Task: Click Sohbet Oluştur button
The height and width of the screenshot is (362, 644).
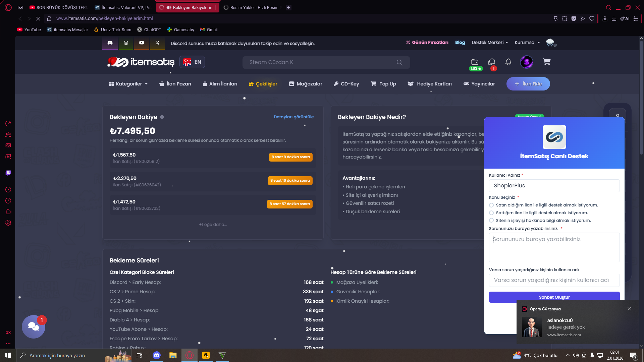Action: coord(554,297)
